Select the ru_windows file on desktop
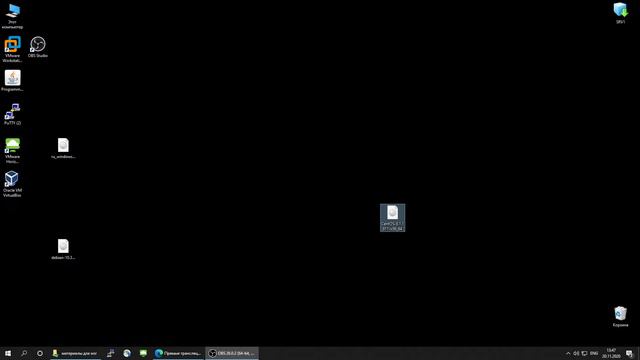Viewport: 640px width, 360px height. [x=63, y=148]
